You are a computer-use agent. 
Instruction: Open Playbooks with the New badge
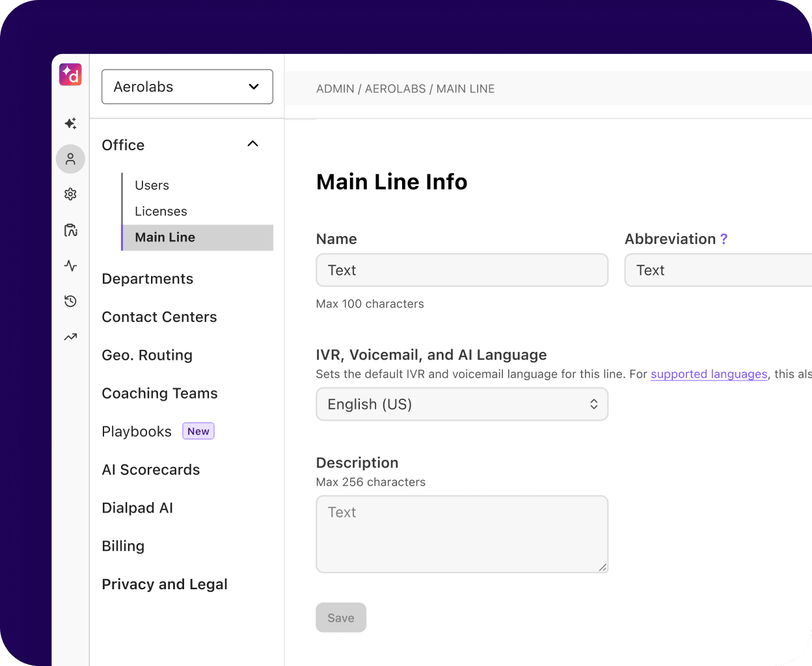[x=137, y=431]
